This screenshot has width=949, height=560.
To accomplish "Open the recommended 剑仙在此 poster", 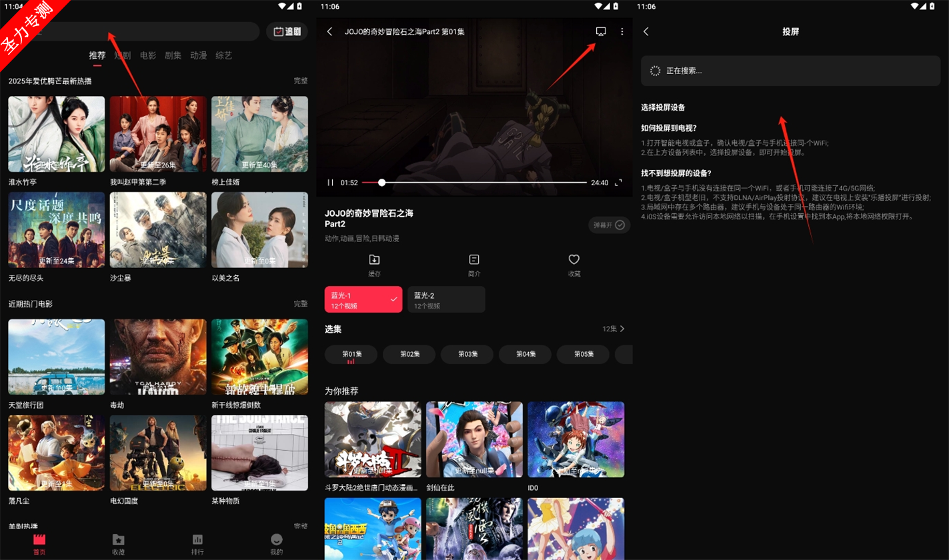I will 475,439.
